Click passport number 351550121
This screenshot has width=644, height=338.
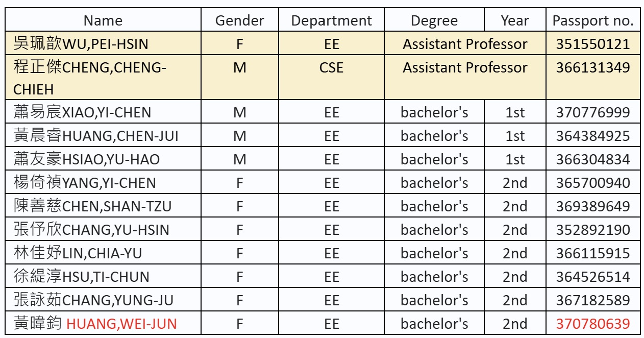coord(593,44)
